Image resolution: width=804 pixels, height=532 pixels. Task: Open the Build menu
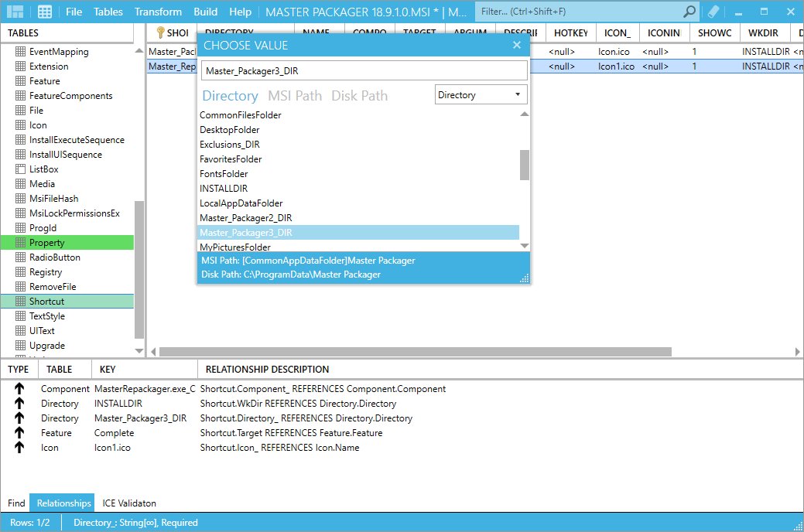205,12
